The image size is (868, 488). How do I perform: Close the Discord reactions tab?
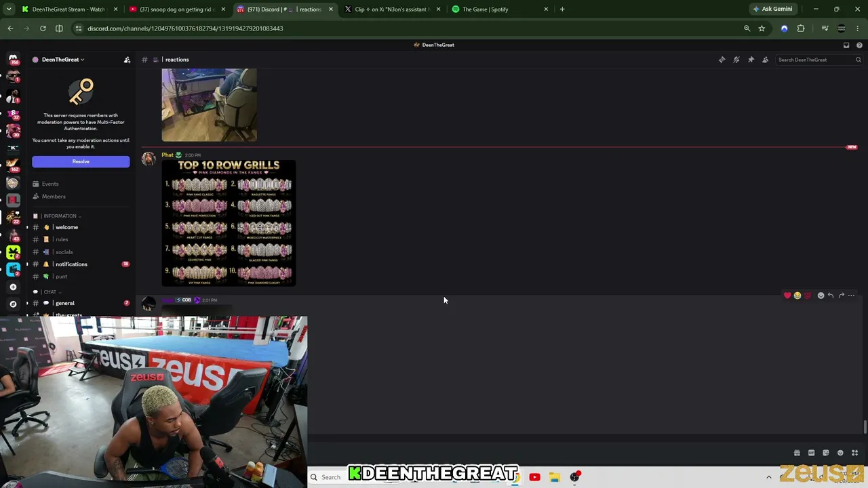(x=331, y=9)
